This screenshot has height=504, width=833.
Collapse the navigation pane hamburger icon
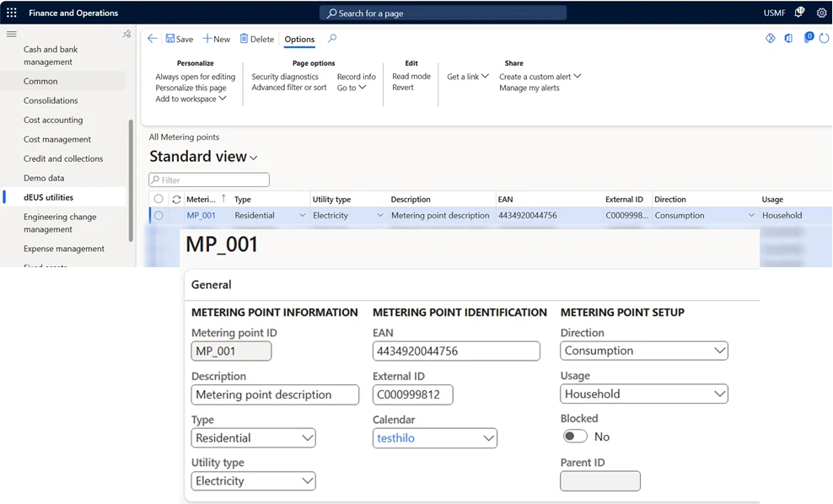[x=11, y=34]
